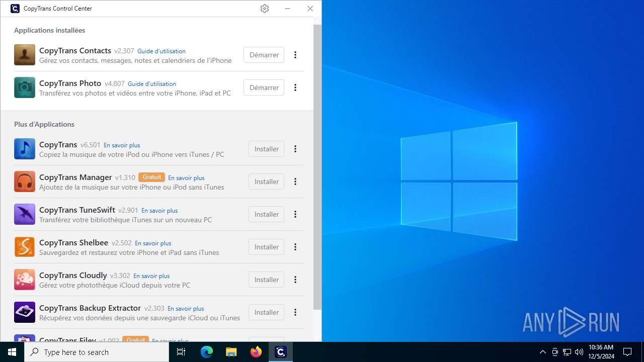644x362 pixels.
Task: Open Guide d'utilisation for CopyTrans Contacts
Action: (162, 51)
